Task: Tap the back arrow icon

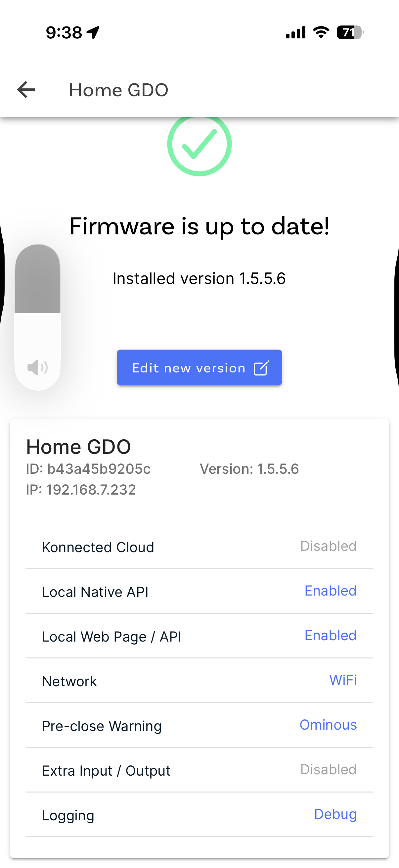Action: pos(26,90)
